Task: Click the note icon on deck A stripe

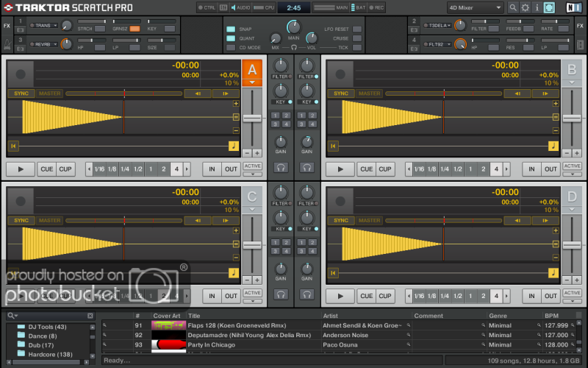Action: click(234, 146)
